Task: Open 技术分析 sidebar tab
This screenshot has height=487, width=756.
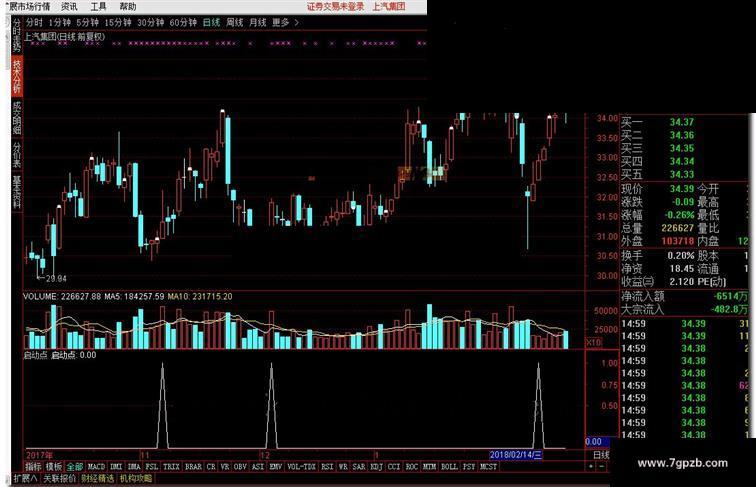Action: point(17,76)
